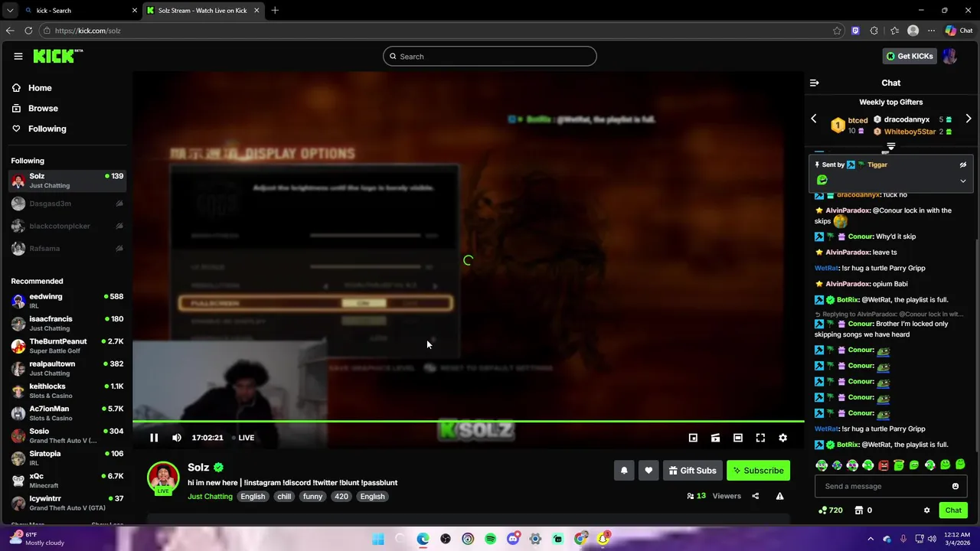Open browser tab list dropdown
The width and height of the screenshot is (980, 551).
pos(9,11)
